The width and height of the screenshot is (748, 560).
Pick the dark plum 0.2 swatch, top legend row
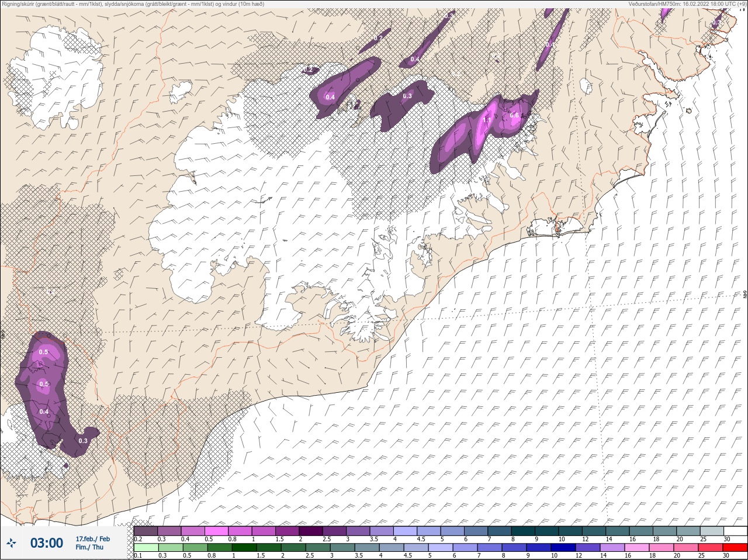tap(146, 531)
